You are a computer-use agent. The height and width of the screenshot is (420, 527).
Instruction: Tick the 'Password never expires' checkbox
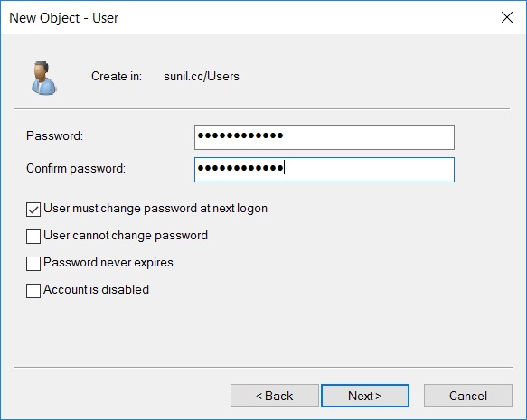click(x=33, y=264)
